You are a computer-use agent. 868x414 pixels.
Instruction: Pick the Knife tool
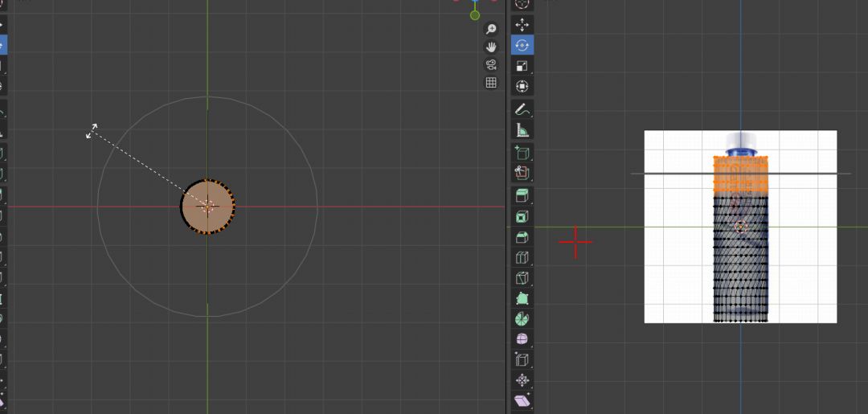click(x=522, y=280)
